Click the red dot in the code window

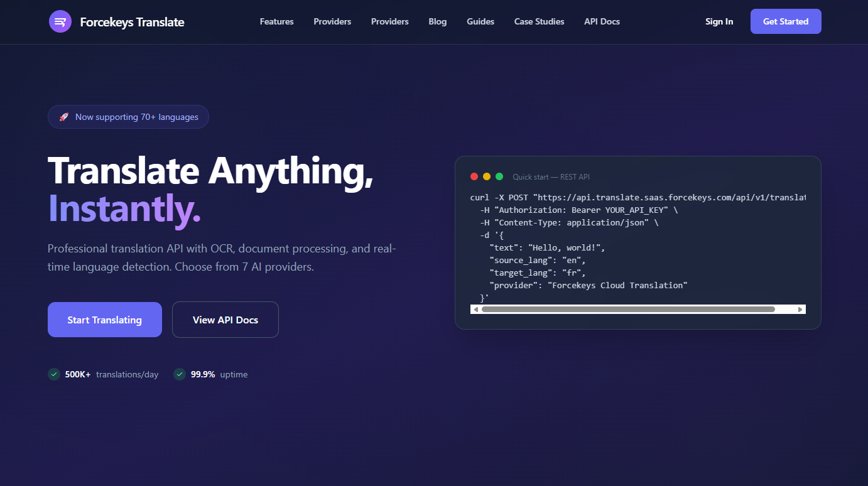(x=474, y=176)
